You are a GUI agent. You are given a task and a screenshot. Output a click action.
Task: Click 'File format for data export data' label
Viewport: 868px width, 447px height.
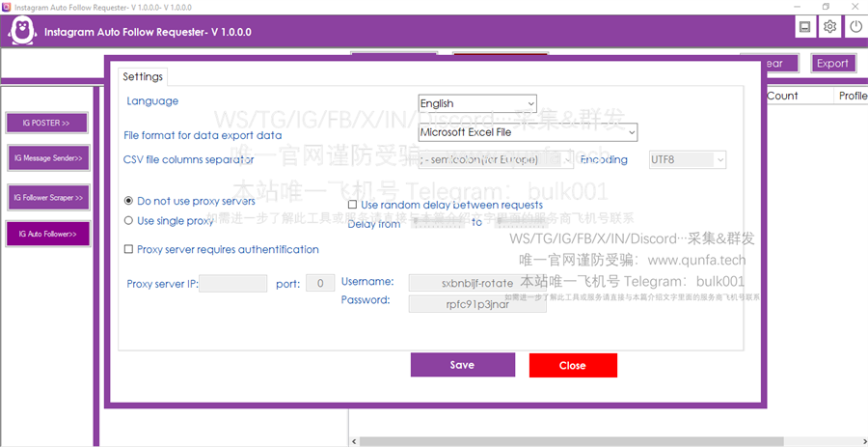(203, 135)
